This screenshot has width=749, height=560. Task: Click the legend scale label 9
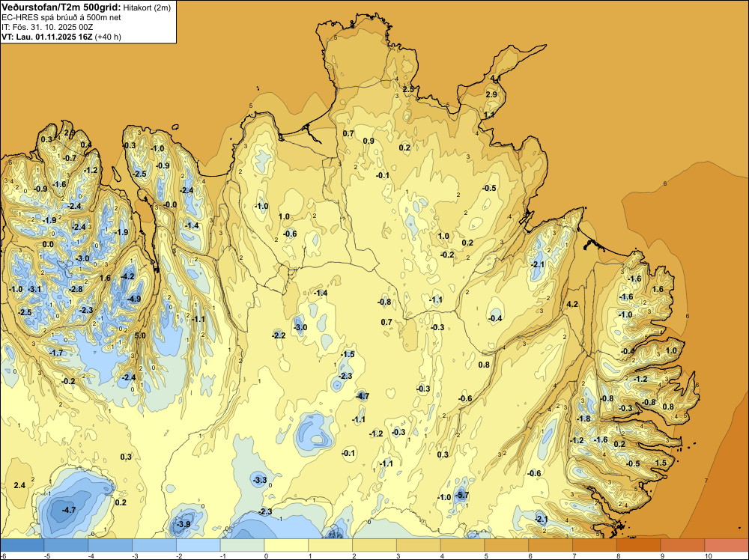tap(663, 556)
